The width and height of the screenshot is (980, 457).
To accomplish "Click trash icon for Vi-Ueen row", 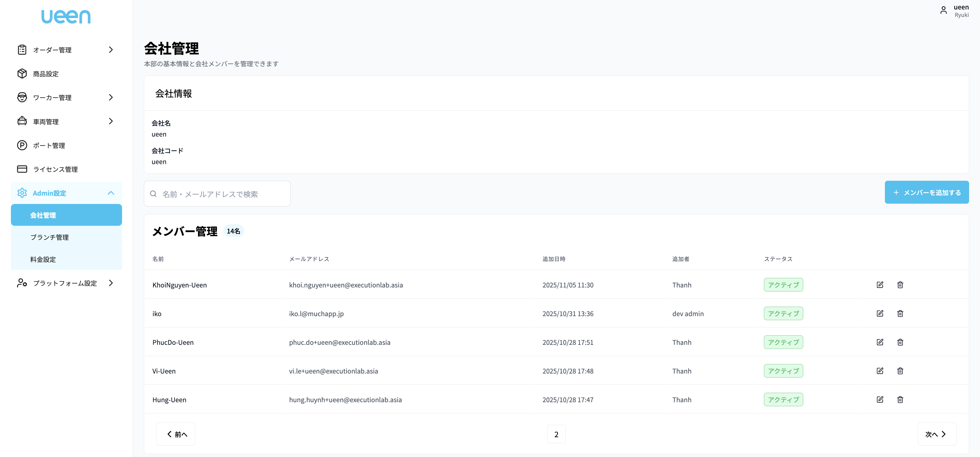I will [x=900, y=371].
